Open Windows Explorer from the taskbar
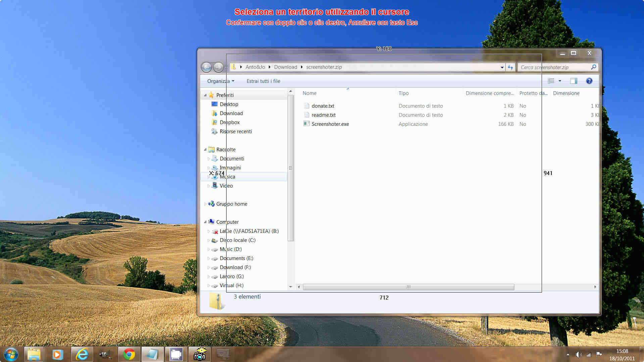Image resolution: width=644 pixels, height=362 pixels. tap(34, 354)
